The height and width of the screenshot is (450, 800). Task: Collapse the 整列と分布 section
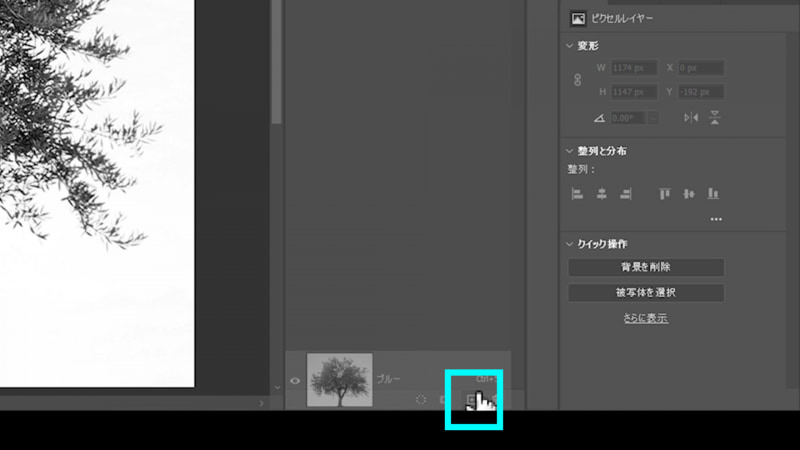click(x=569, y=151)
